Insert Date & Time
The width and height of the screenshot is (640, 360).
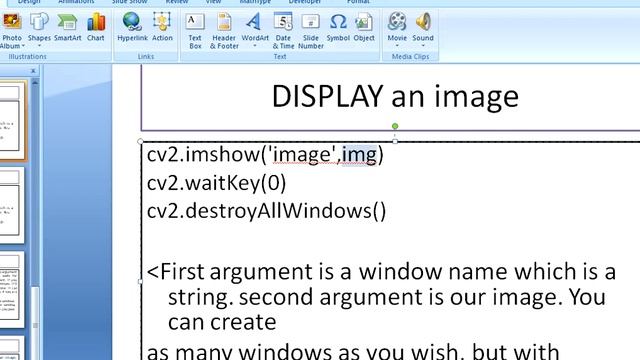(283, 31)
